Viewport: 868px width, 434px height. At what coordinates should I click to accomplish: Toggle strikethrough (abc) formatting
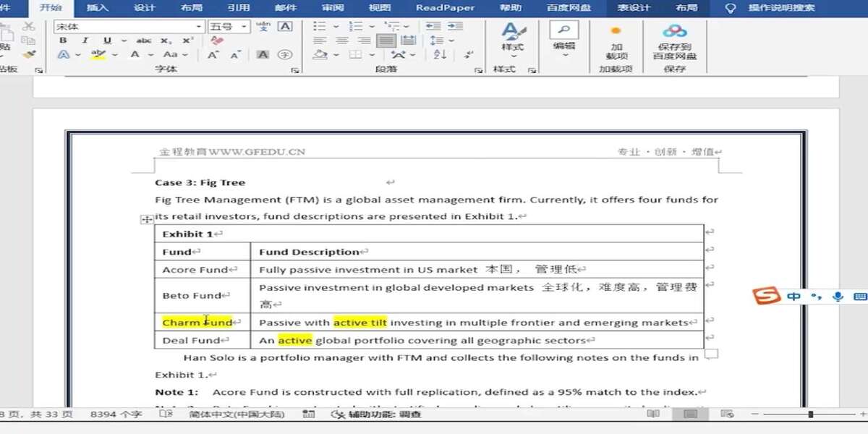[x=144, y=41]
